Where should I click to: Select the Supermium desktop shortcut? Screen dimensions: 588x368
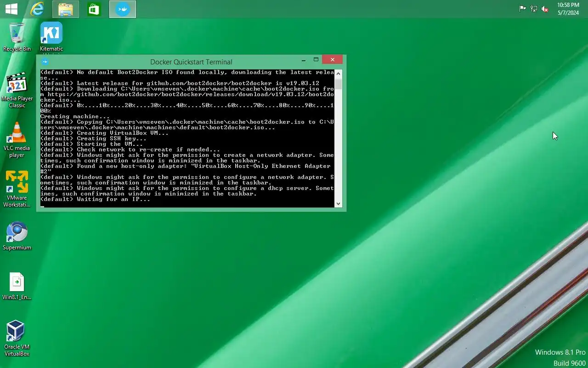click(17, 236)
